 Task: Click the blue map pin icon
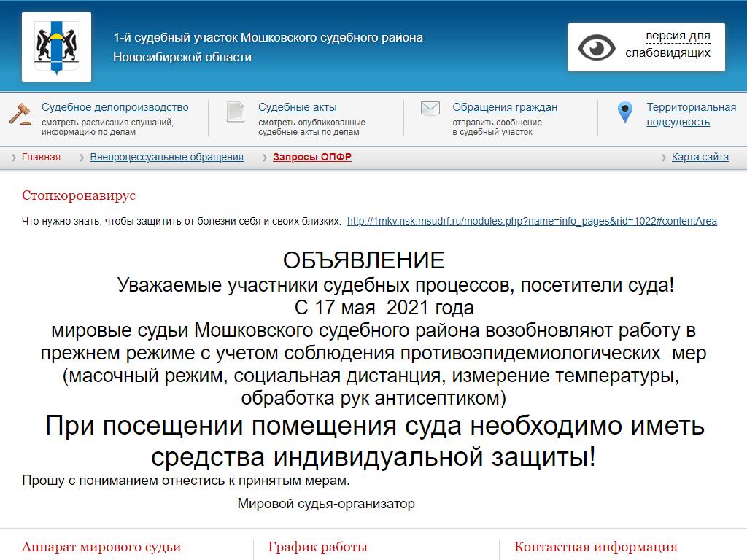point(624,112)
